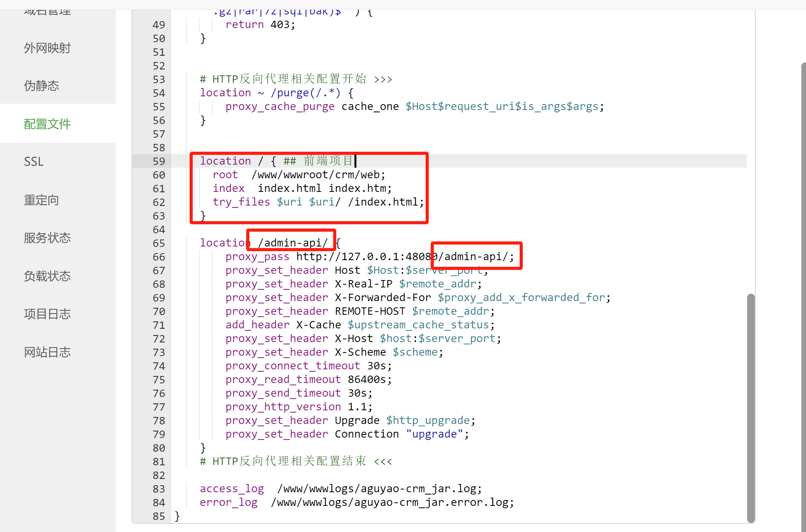
Task: Open the SSL sidebar tab
Action: click(x=34, y=161)
